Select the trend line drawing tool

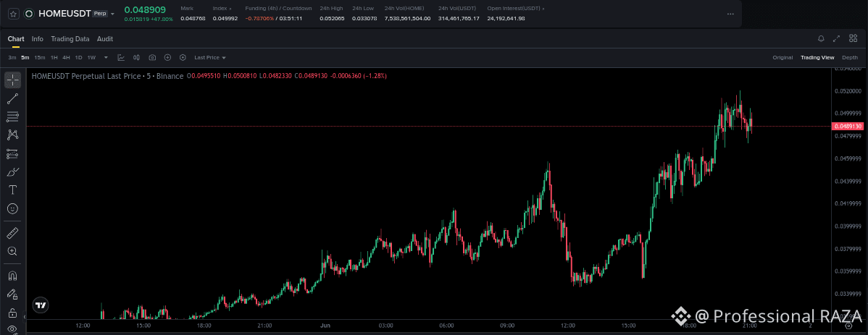13,99
